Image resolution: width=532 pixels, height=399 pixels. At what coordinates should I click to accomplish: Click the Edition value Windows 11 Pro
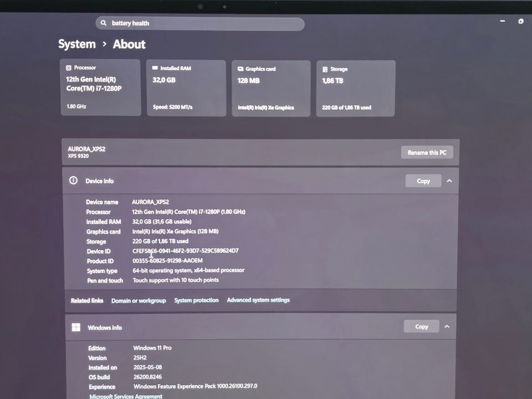coord(152,348)
